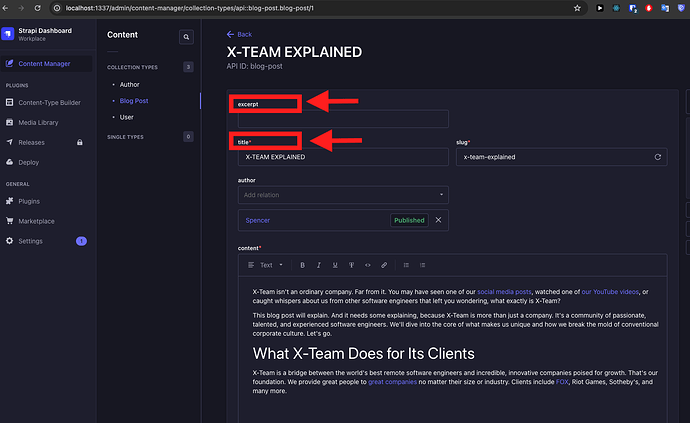This screenshot has height=423, width=690.
Task: Insert a bulleted list in content
Action: [x=405, y=265]
